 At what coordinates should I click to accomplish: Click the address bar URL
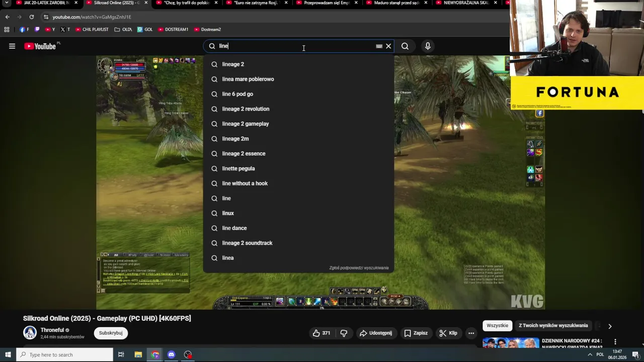[x=92, y=17]
